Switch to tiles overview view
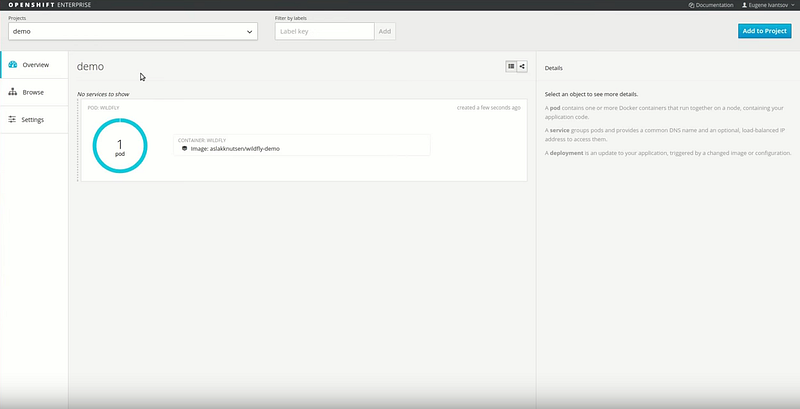The image size is (800, 409). tap(511, 66)
